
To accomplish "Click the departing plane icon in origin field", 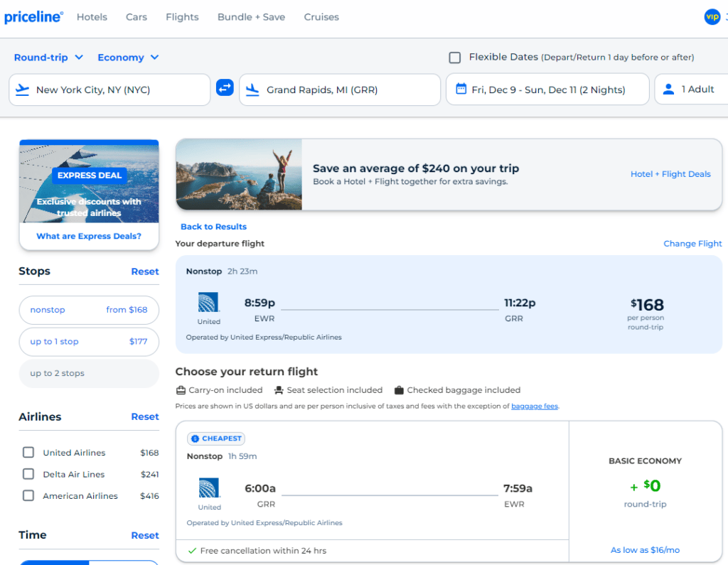I will 22,89.
